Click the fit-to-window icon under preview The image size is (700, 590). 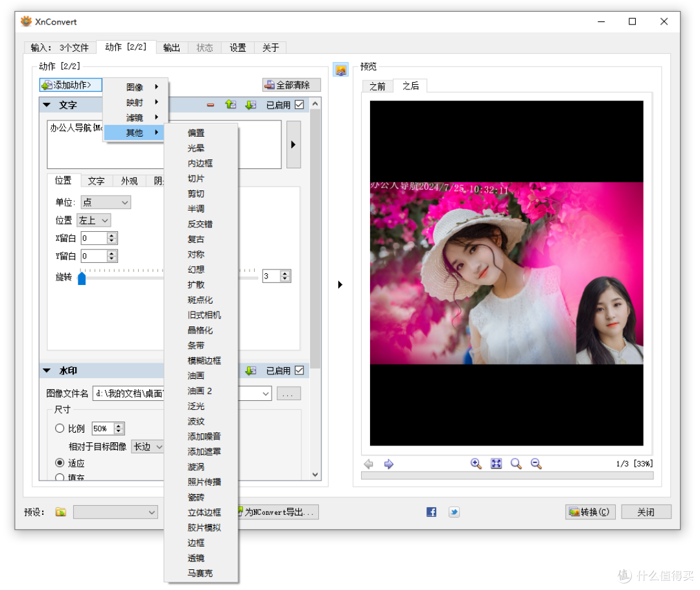pos(496,464)
